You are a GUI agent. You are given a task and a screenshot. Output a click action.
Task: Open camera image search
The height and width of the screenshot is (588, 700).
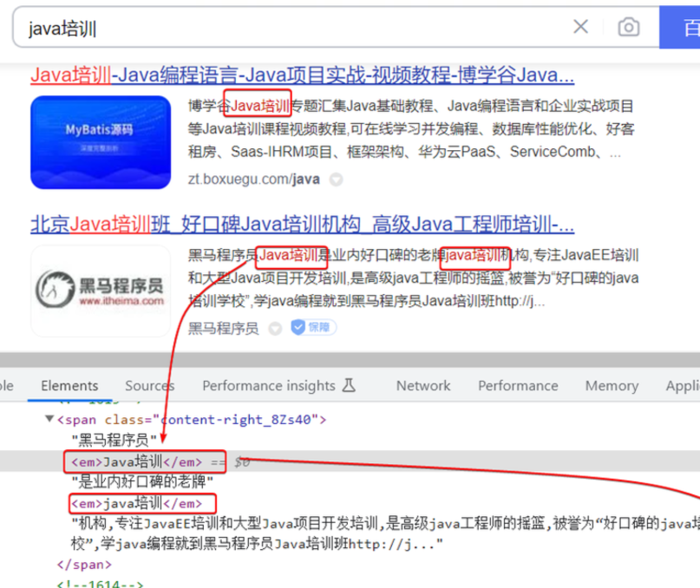coord(628,28)
